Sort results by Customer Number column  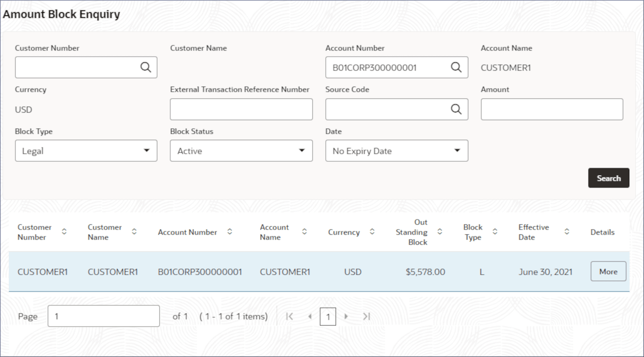[x=64, y=232]
